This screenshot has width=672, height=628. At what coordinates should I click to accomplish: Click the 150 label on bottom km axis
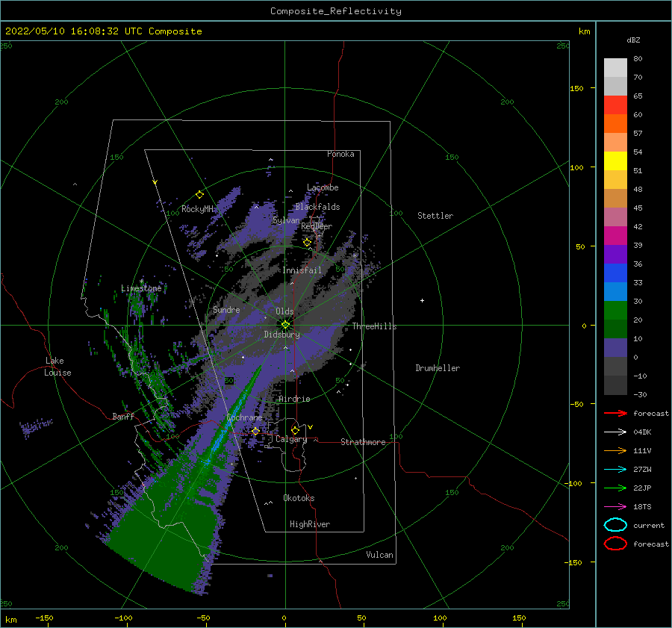point(519,618)
